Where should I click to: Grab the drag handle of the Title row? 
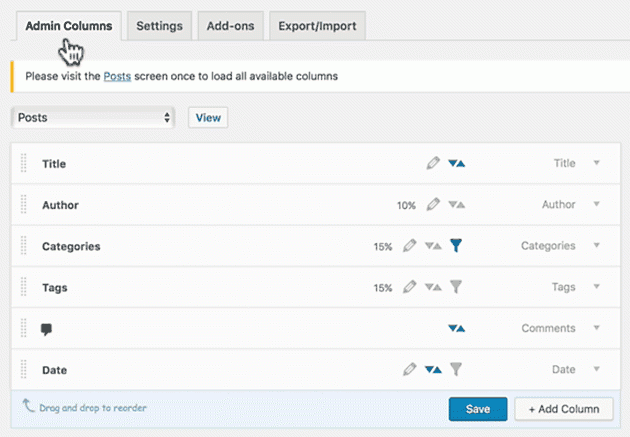pos(24,163)
